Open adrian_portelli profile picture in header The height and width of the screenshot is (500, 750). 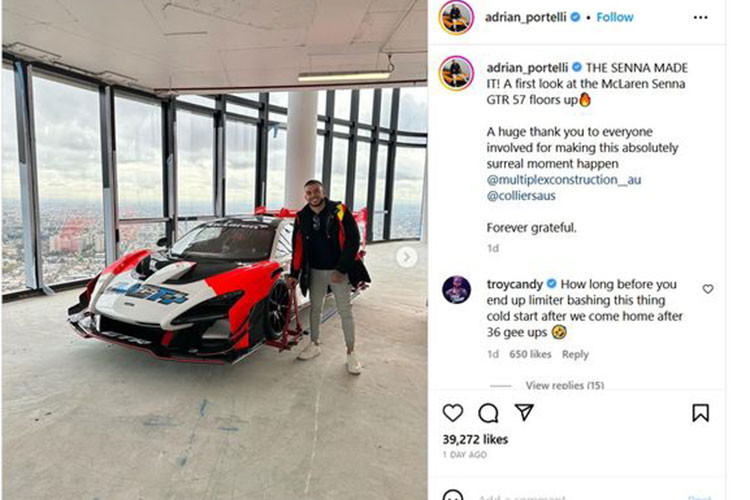(x=456, y=17)
